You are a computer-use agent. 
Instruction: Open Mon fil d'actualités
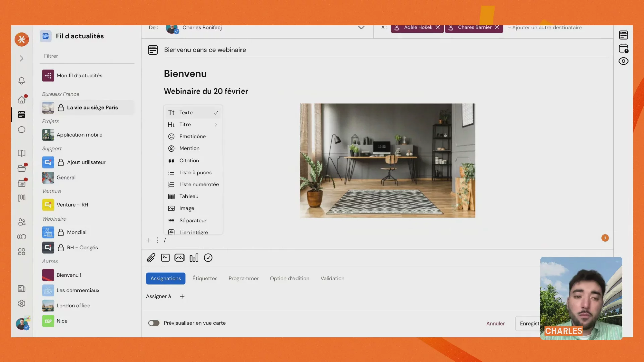click(87, 76)
